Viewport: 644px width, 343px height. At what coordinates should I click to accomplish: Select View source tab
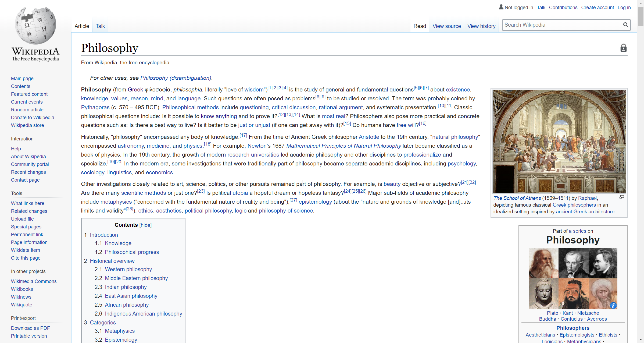click(446, 26)
